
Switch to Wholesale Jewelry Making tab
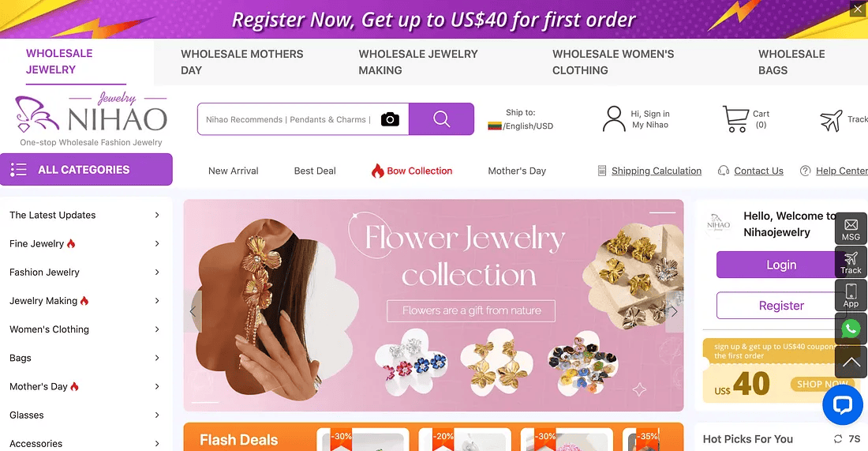[418, 62]
